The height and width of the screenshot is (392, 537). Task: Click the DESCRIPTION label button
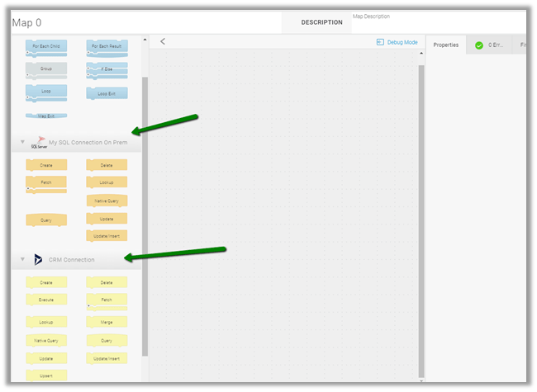tap(321, 22)
